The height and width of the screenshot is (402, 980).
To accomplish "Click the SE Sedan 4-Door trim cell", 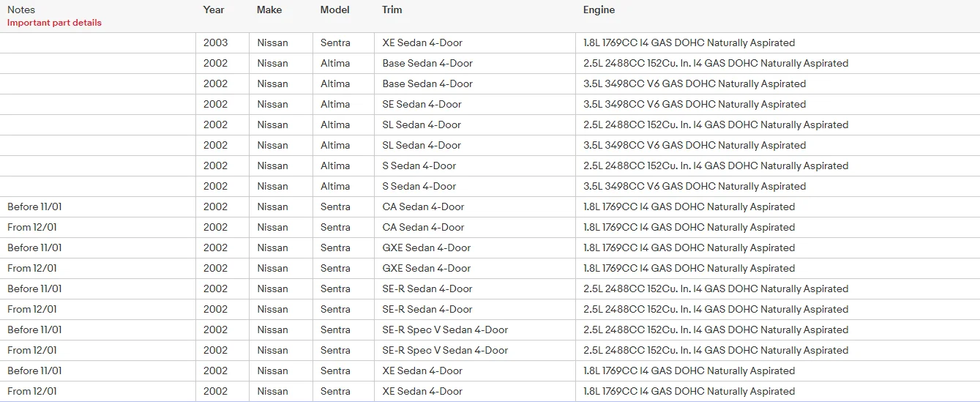I will (422, 104).
